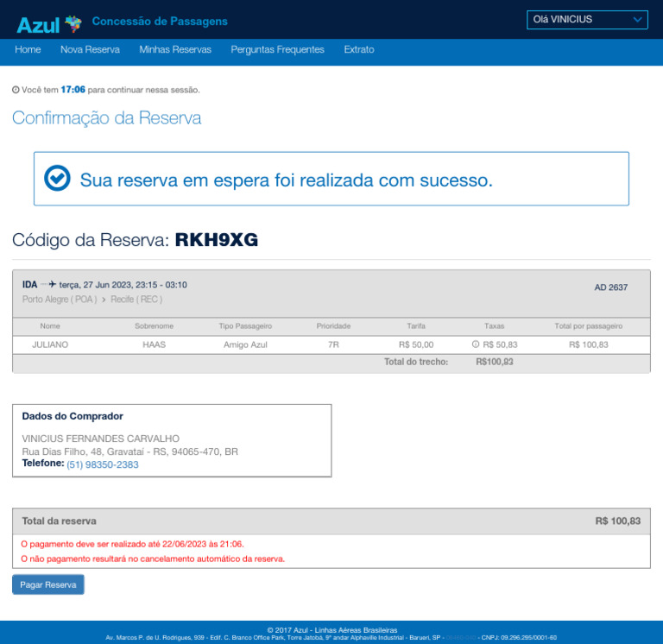
Task: Click the Tarifa value R$ 50,00
Action: 416,344
